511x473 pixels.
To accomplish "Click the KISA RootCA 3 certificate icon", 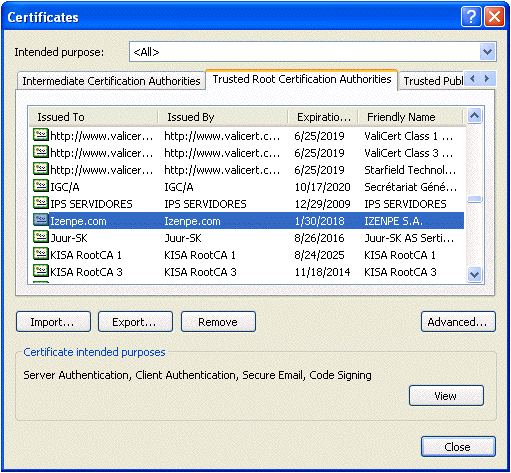I will pyautogui.click(x=41, y=270).
